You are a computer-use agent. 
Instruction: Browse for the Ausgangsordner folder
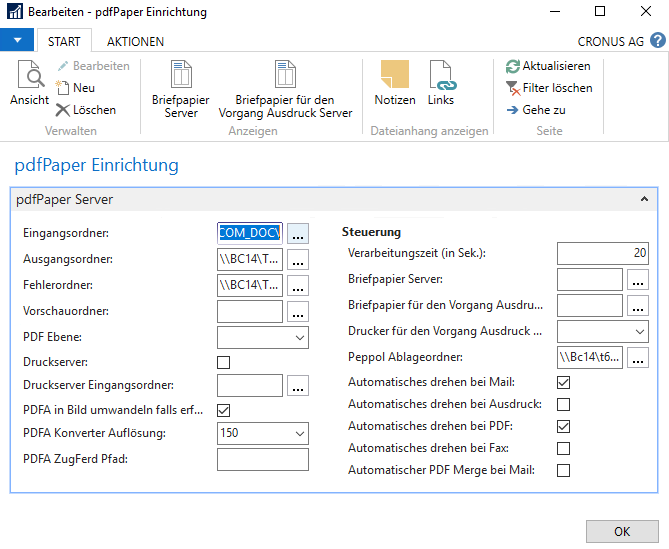point(298,259)
